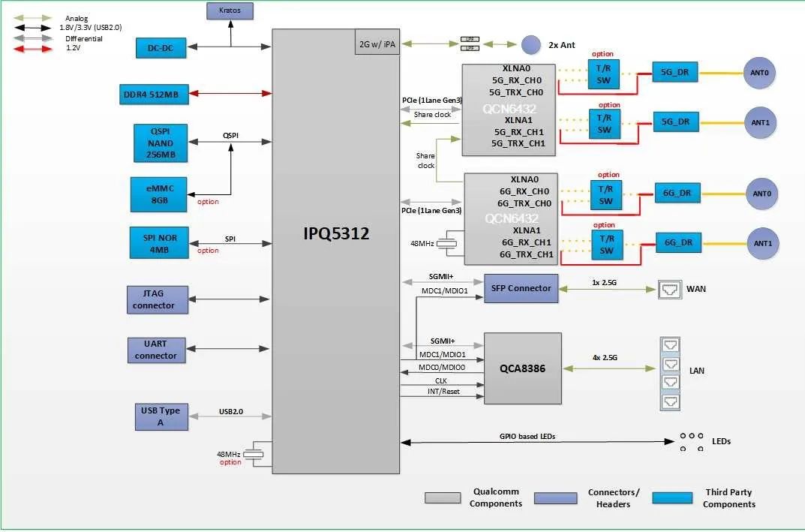Image resolution: width=805 pixels, height=532 pixels.
Task: Click the upper LPF filter symbol
Action: (470, 39)
